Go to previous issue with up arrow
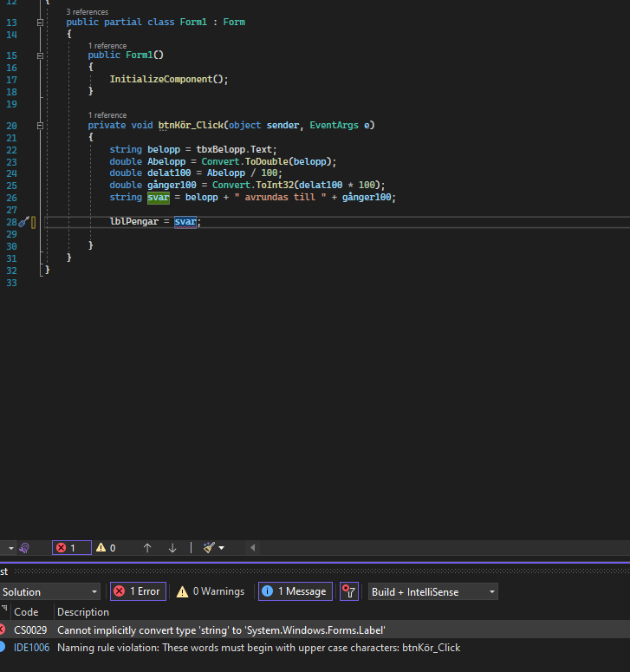630x672 pixels. (x=147, y=548)
